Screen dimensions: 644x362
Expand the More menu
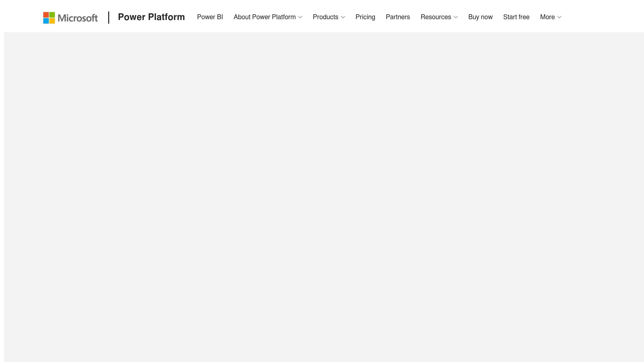tap(551, 17)
